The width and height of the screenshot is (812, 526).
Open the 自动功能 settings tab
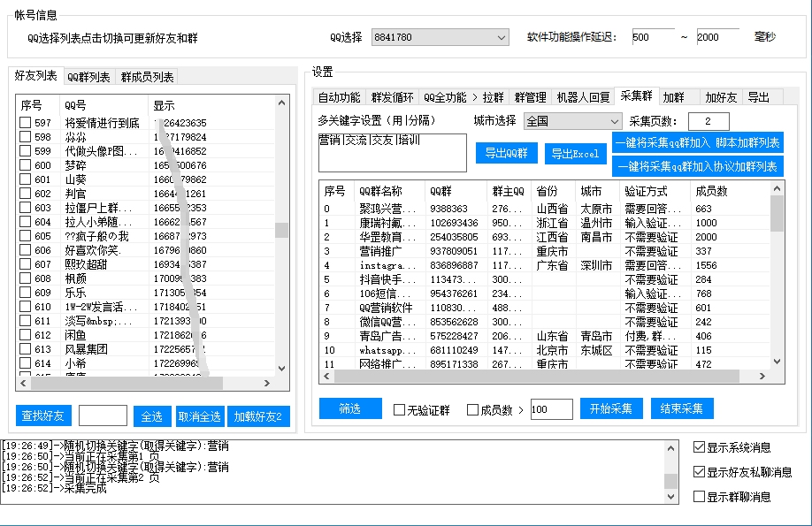point(339,97)
